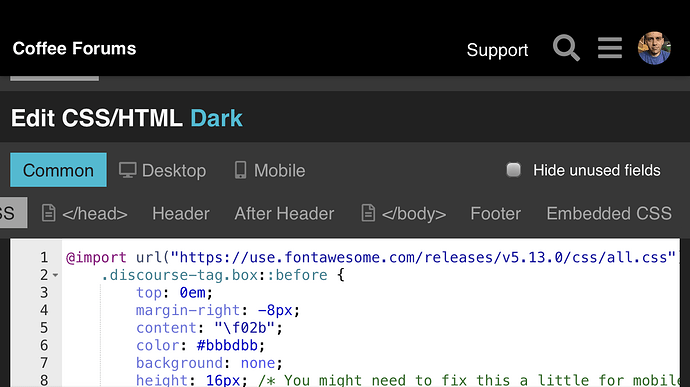Go to the Coffee Forums home

74,48
